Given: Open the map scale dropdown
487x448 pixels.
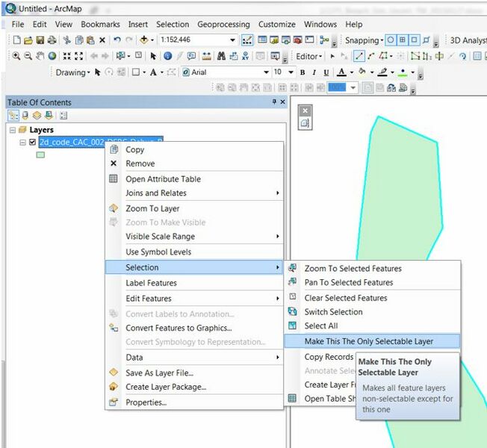Looking at the screenshot, I should pyautogui.click(x=232, y=40).
